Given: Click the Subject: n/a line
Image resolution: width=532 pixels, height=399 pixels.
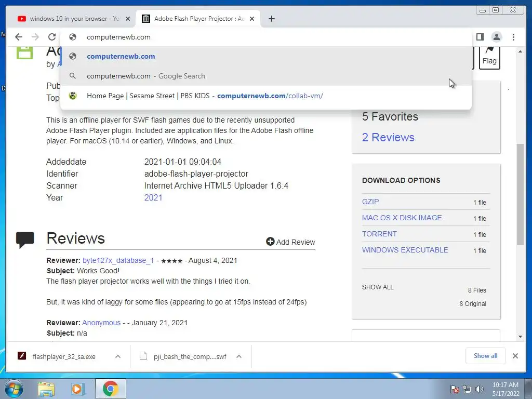Looking at the screenshot, I should [x=66, y=333].
